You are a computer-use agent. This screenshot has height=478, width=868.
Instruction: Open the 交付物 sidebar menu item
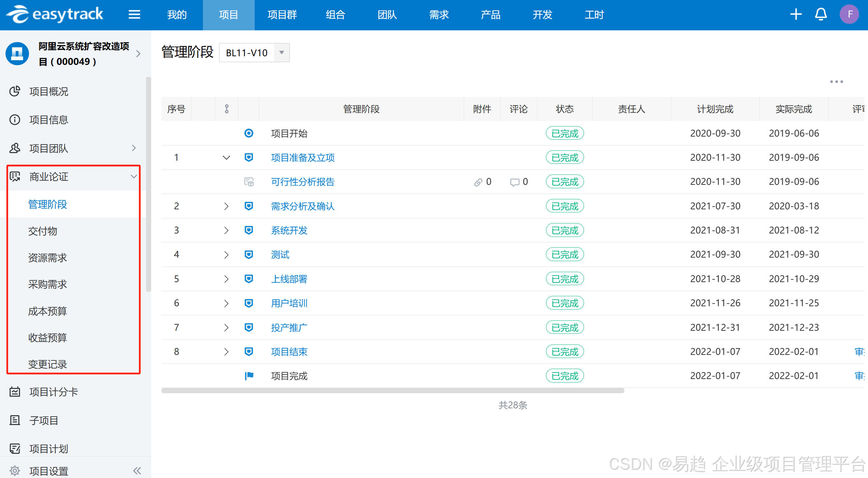coord(42,231)
